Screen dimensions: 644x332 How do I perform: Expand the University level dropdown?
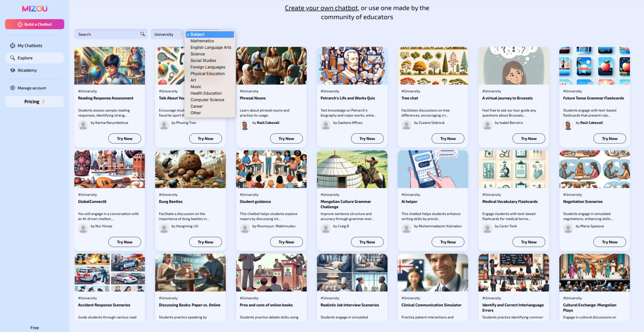(x=168, y=34)
